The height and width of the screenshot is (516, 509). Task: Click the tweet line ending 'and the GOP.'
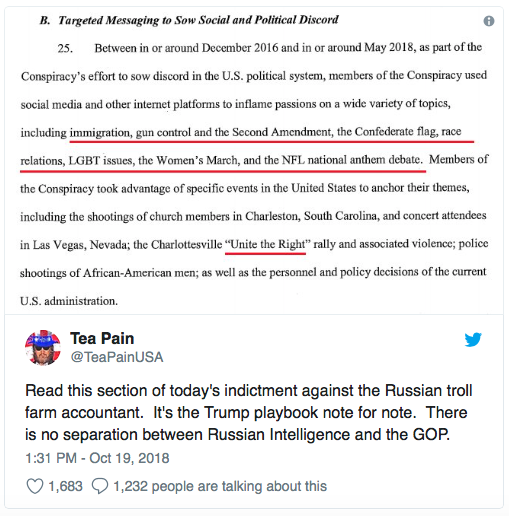pos(237,435)
